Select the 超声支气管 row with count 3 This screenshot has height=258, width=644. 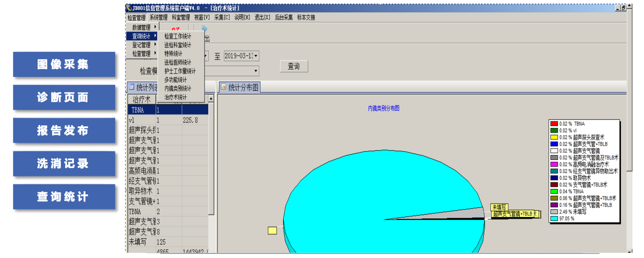click(x=168, y=222)
